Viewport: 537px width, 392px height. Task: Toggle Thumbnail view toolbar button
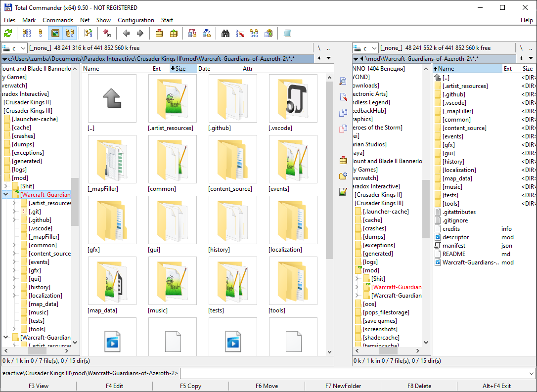click(x=55, y=33)
